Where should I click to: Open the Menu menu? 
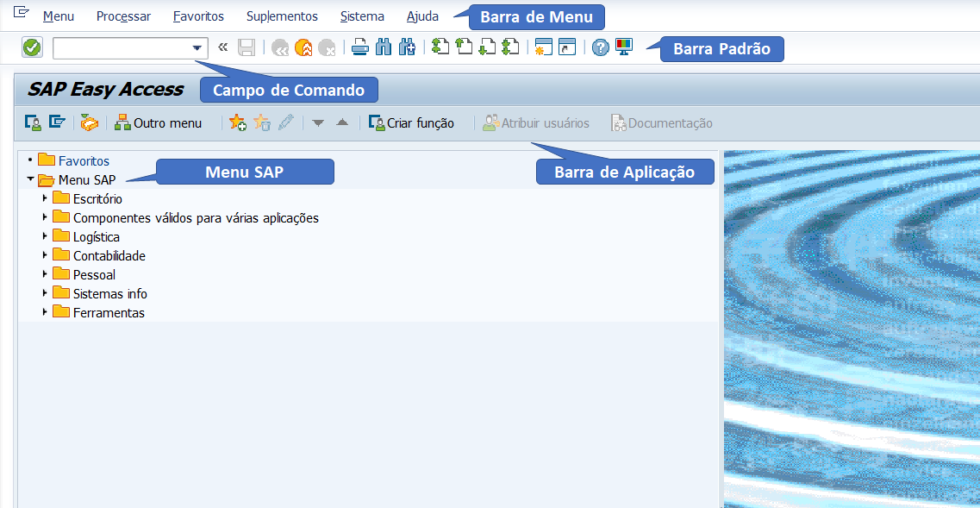(59, 17)
